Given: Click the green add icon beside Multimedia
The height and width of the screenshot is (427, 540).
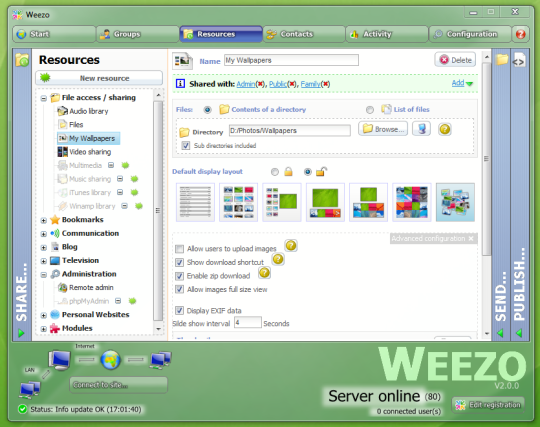Looking at the screenshot, I should coord(125,165).
